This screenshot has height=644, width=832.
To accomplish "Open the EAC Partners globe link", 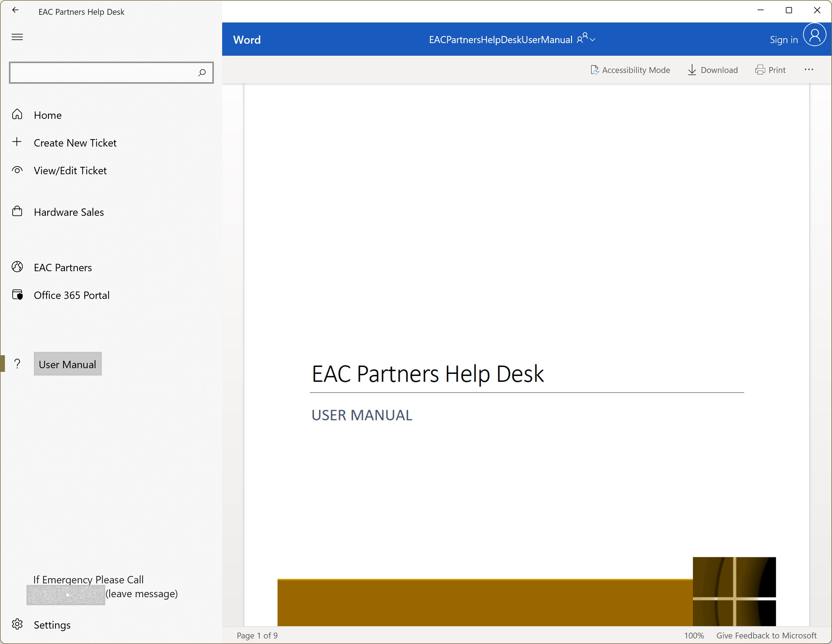I will 17,267.
